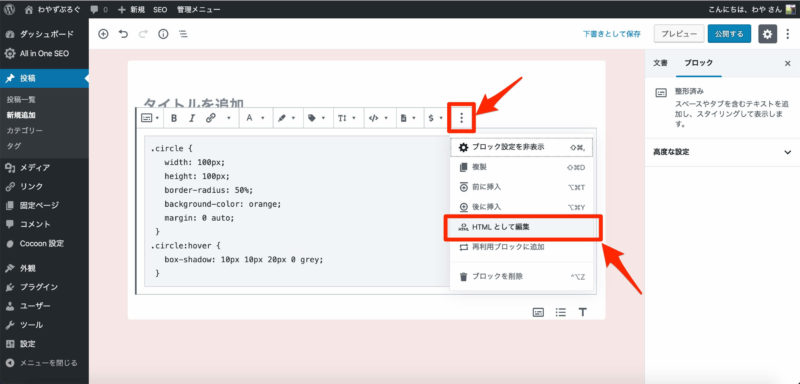The width and height of the screenshot is (800, 384).
Task: Select ブロック設定を非表示 menu item
Action: click(522, 147)
